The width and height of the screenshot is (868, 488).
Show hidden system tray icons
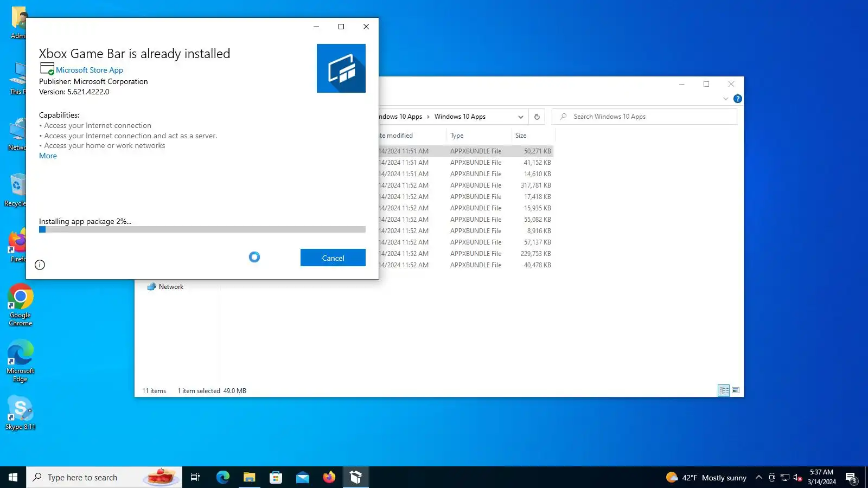759,477
